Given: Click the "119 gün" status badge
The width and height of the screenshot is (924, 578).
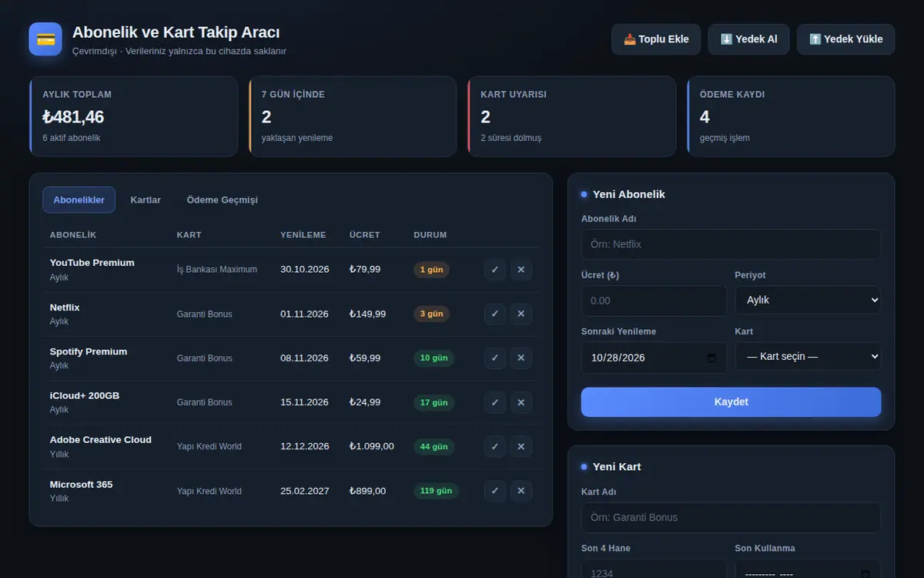Looking at the screenshot, I should click(x=436, y=491).
